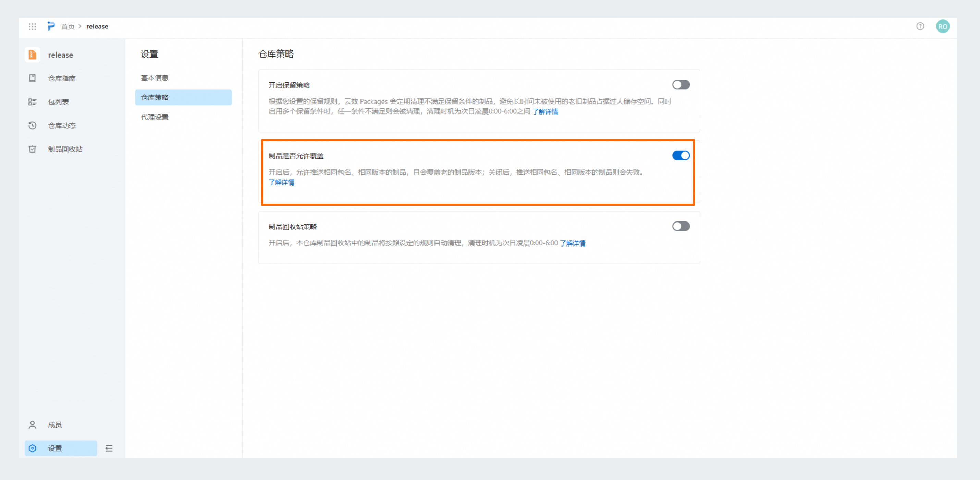This screenshot has height=480, width=980.
Task: Click the 制品是否允许覆盖 title text
Action: [296, 156]
